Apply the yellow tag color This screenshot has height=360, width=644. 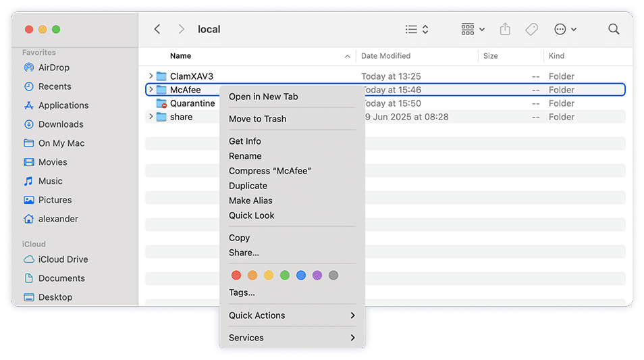269,276
